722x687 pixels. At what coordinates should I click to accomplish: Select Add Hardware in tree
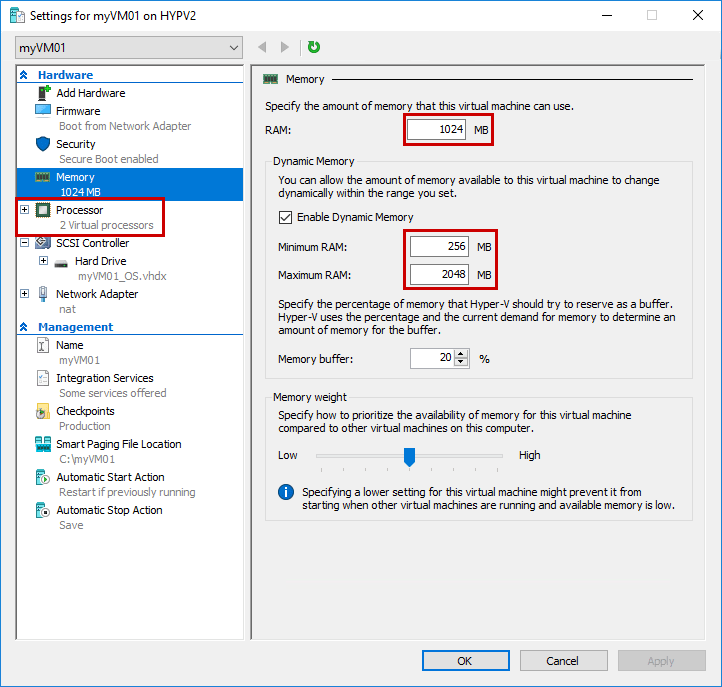point(91,93)
